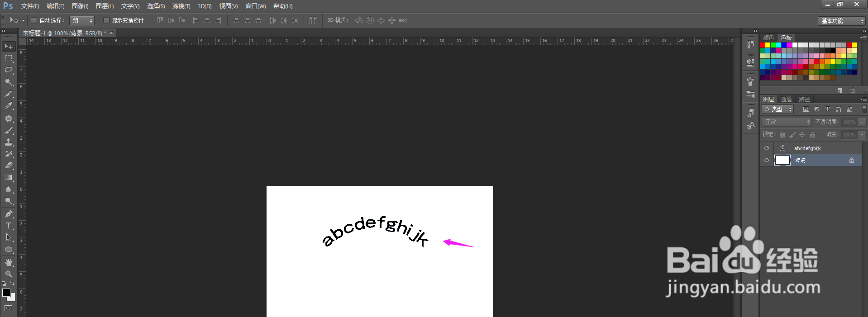868x317 pixels.
Task: Toggle the layer filtering switch
Action: point(864,109)
